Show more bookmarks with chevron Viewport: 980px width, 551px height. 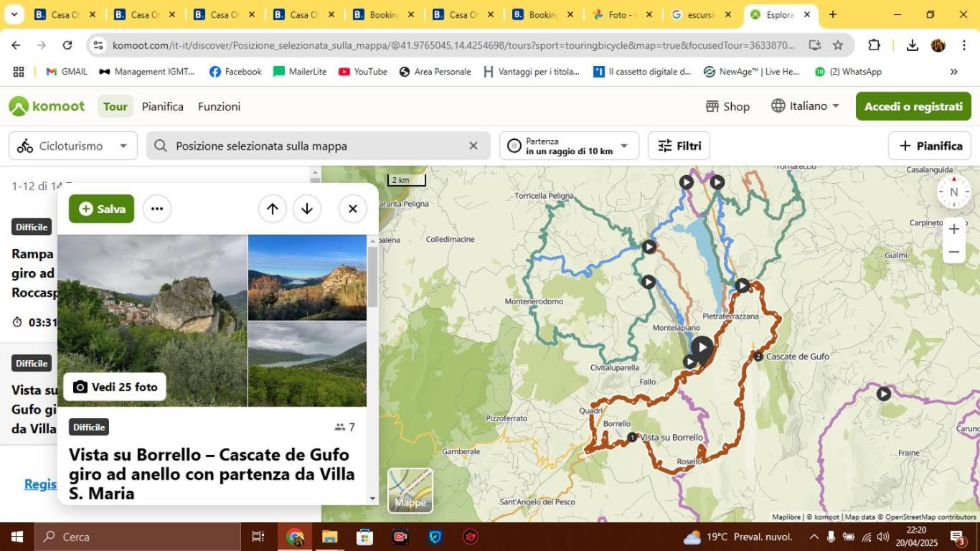tap(953, 72)
